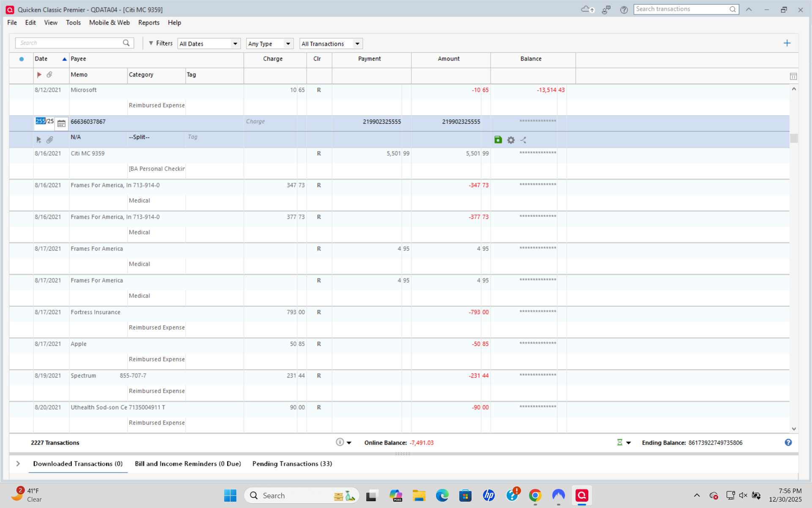Toggle the blue status dot column header
Screen dimensions: 812x508
pyautogui.click(x=22, y=59)
